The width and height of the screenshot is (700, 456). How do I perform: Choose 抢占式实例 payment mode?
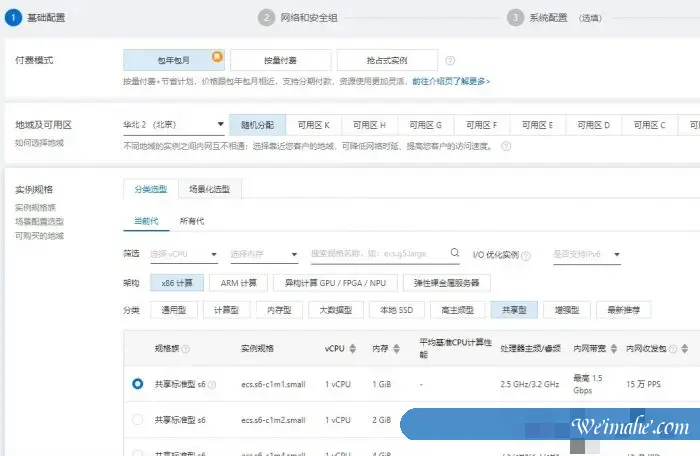coord(387,60)
